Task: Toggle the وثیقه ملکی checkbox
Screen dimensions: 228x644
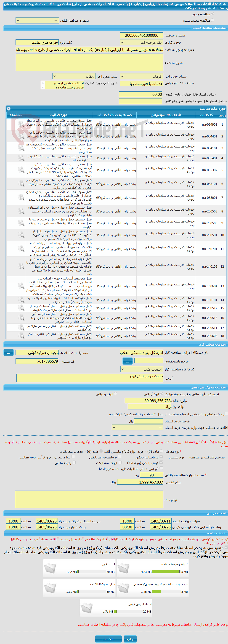Action: click(74, 463)
